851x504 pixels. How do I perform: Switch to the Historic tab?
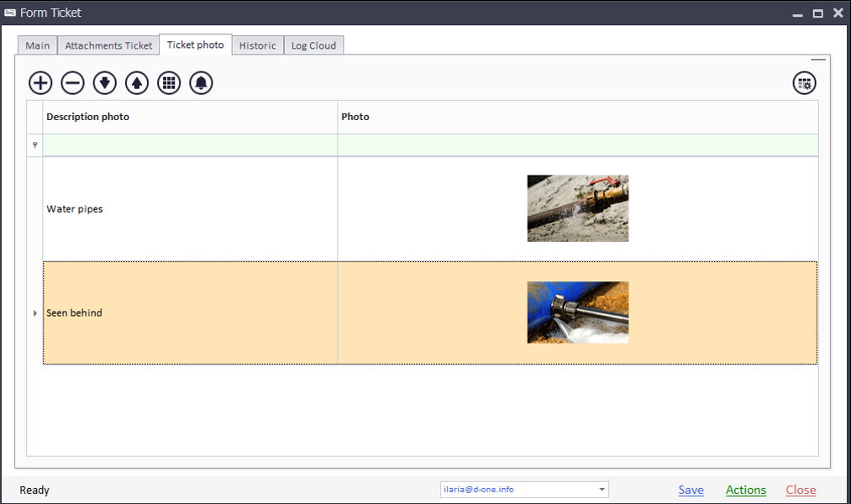pos(257,46)
